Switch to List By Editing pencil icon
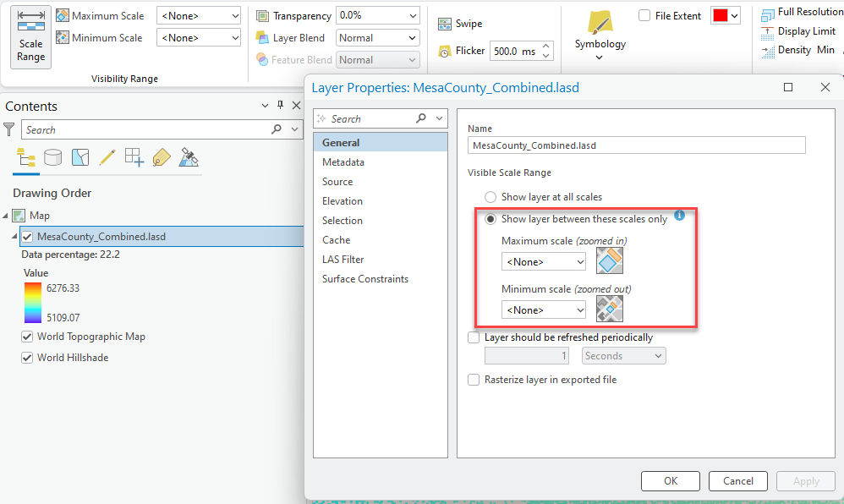Viewport: 844px width, 504px height. 107,157
